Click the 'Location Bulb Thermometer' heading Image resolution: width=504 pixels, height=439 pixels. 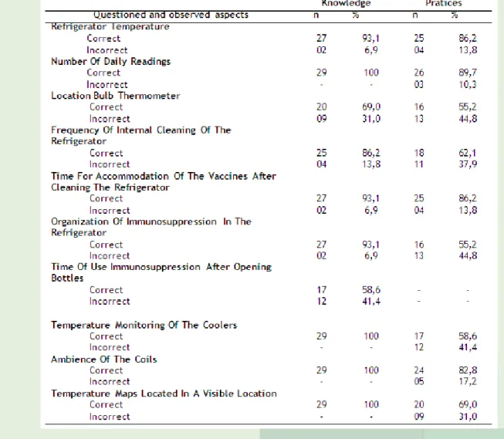(x=116, y=96)
